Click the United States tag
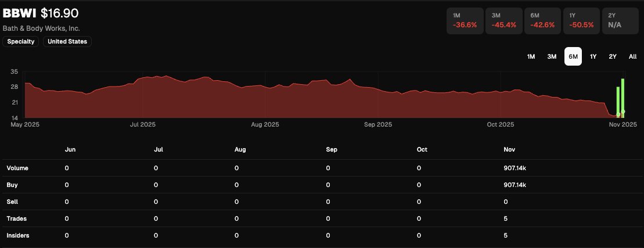644x248 pixels. tap(67, 41)
